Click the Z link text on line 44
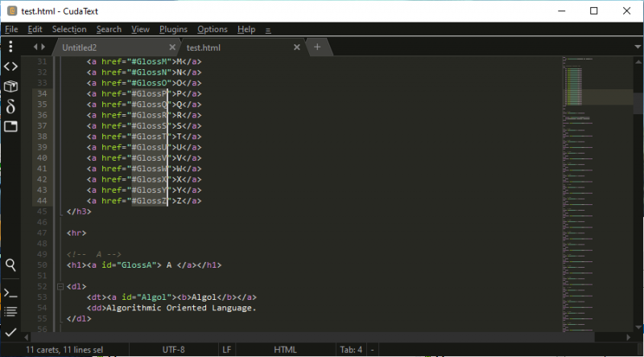Image resolution: width=644 pixels, height=357 pixels. 179,201
